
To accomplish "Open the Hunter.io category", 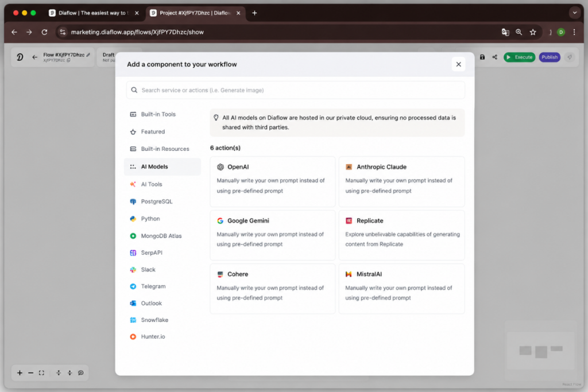I will coord(163,336).
